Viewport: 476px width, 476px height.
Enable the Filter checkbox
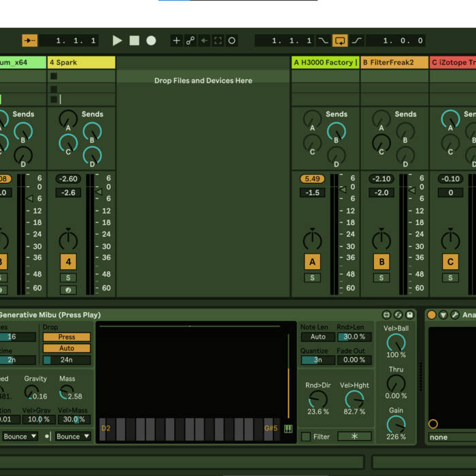(x=306, y=437)
